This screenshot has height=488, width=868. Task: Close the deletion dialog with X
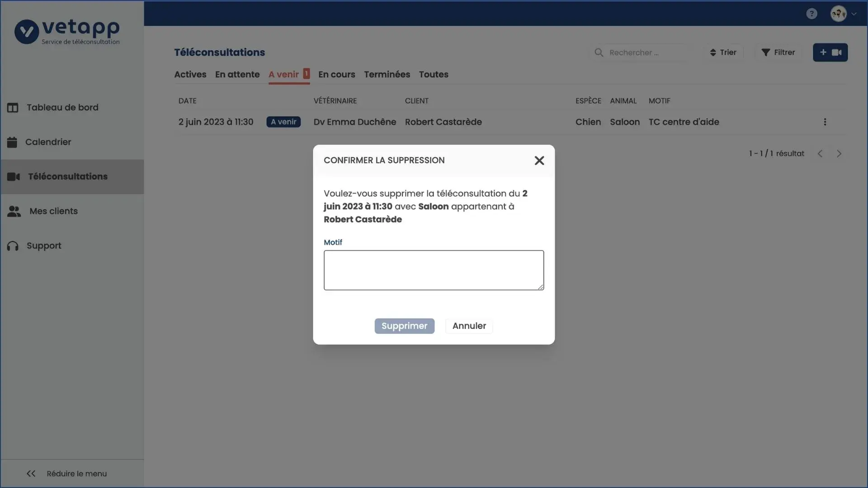539,160
